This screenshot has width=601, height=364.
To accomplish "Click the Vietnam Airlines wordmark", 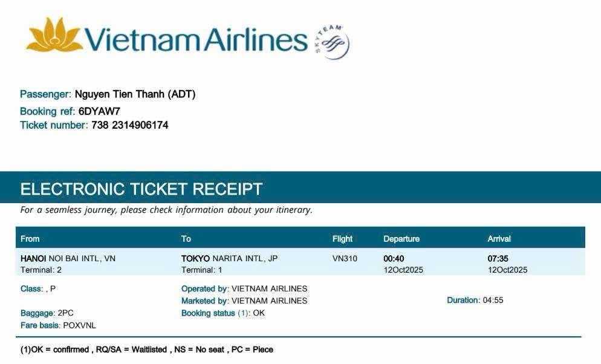I will [196, 39].
